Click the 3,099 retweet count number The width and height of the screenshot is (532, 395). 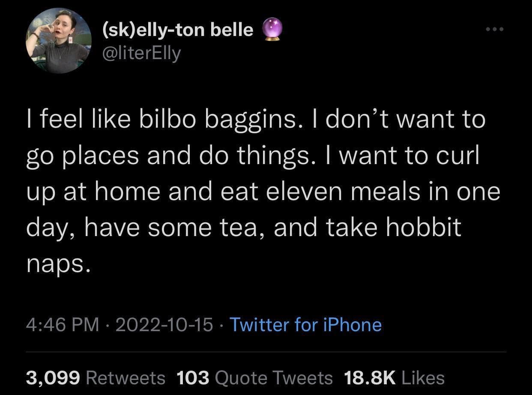[53, 377]
